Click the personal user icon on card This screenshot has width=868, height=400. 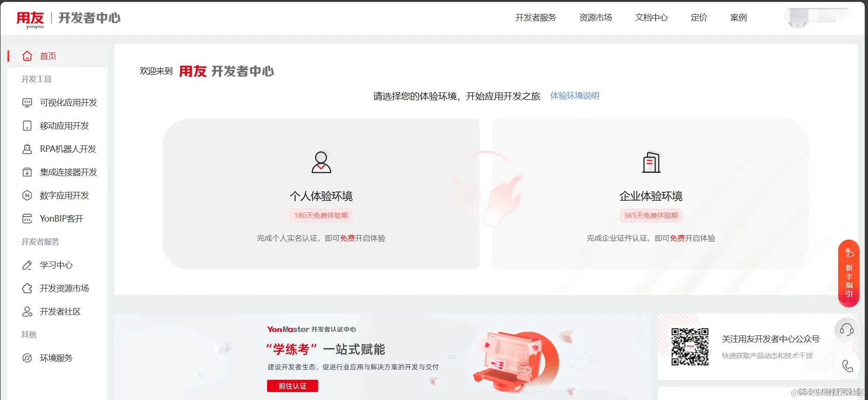pyautogui.click(x=321, y=162)
